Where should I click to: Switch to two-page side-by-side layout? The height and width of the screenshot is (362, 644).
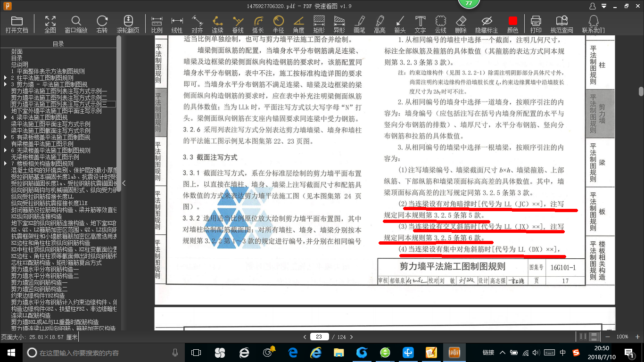584,337
